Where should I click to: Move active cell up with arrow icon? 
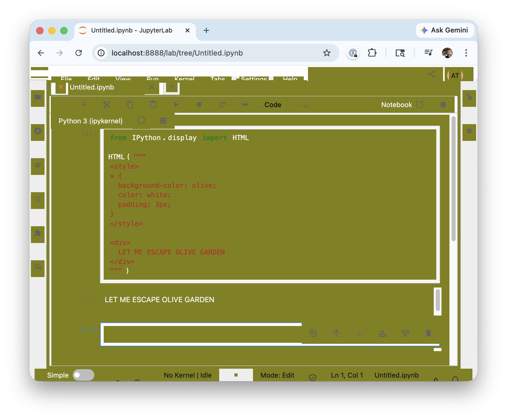click(336, 333)
